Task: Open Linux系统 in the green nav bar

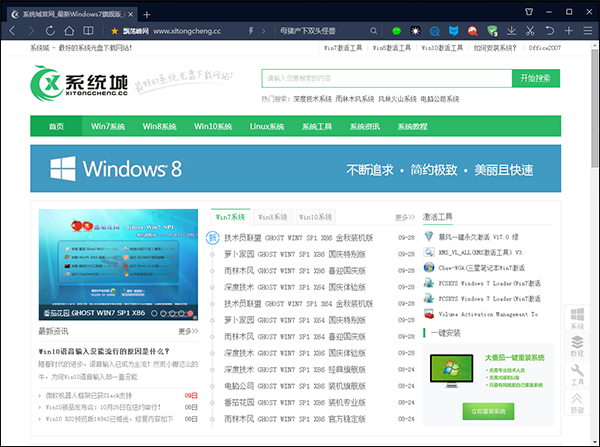Action: 267,126
